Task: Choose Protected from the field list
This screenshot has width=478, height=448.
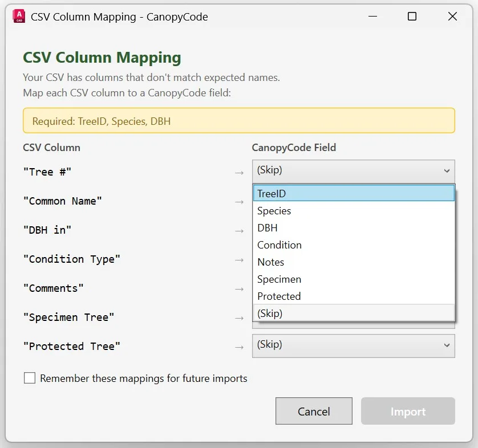Action: [354, 296]
